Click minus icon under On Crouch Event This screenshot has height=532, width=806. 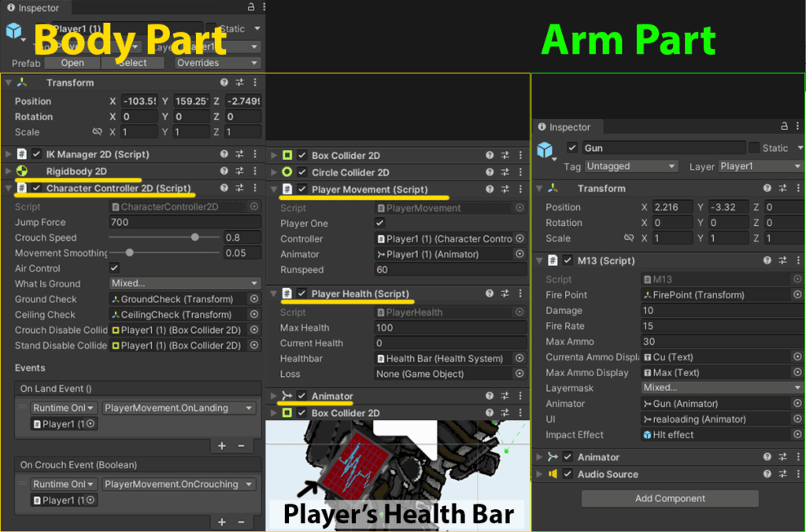[241, 522]
